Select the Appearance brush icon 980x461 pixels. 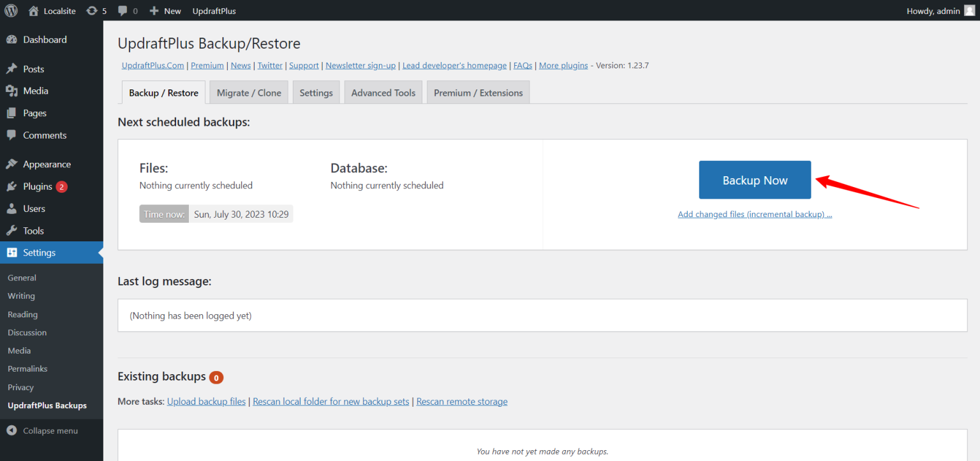coord(13,163)
